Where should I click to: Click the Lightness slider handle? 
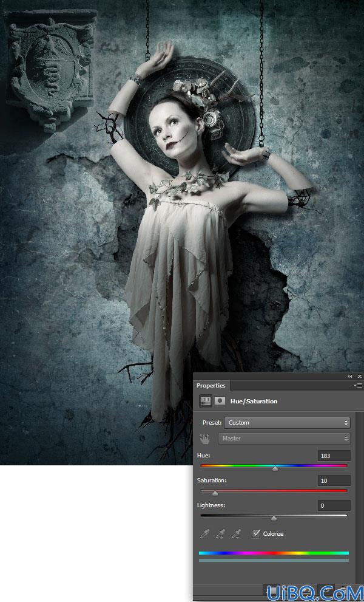click(274, 518)
